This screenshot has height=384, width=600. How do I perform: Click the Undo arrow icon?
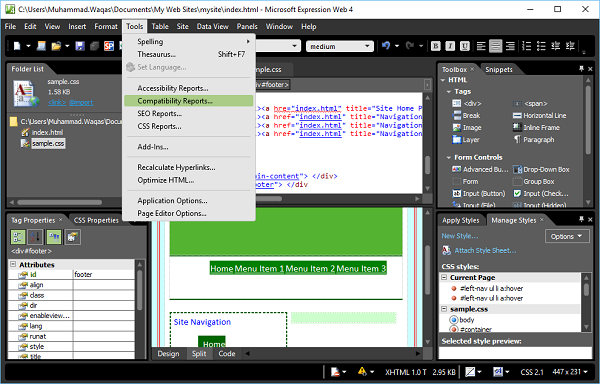click(386, 46)
